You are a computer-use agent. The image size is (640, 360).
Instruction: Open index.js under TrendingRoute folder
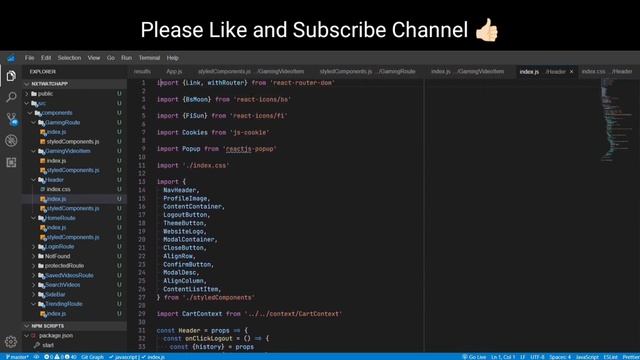click(74, 313)
